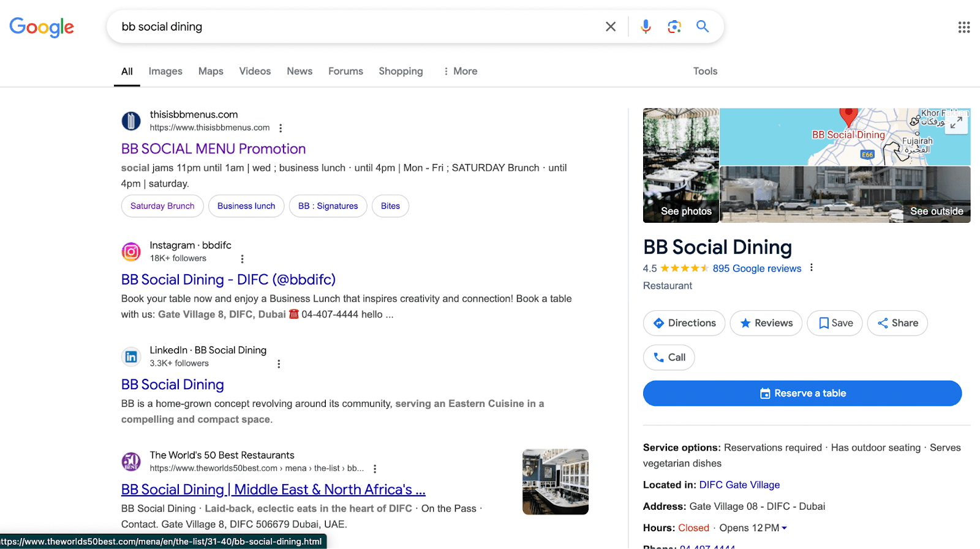Open the Business lunch sitelink chip
980x549 pixels.
click(246, 206)
